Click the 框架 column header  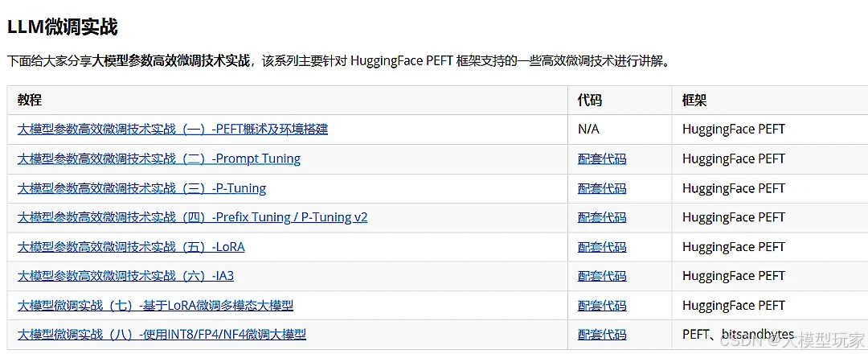694,101
